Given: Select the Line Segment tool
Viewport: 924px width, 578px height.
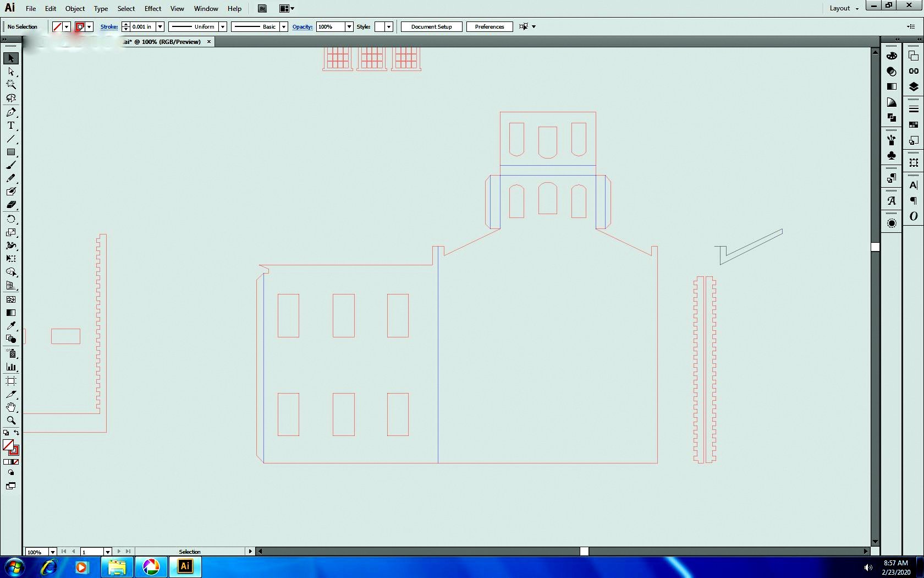Looking at the screenshot, I should [x=11, y=139].
